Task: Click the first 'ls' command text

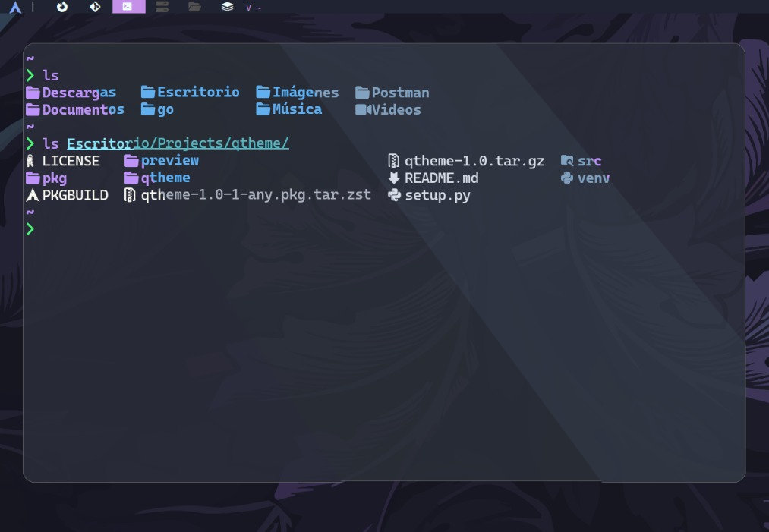Action: coord(51,75)
